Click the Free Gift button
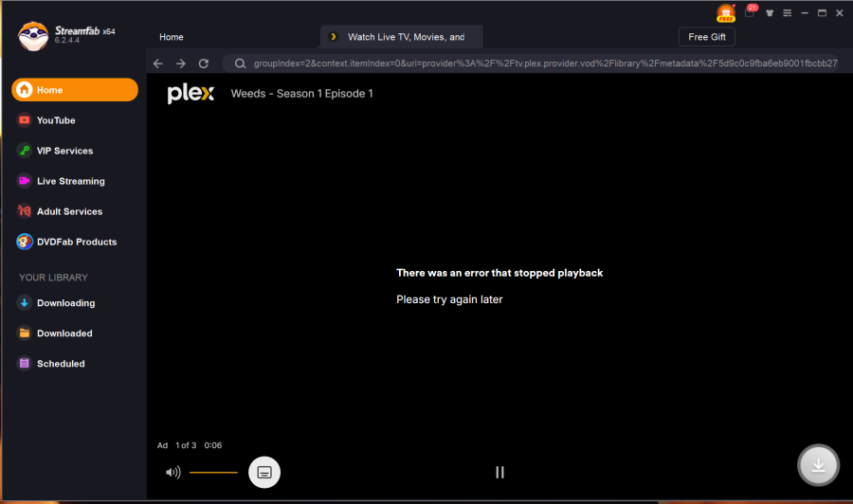This screenshot has height=504, width=853. click(707, 37)
